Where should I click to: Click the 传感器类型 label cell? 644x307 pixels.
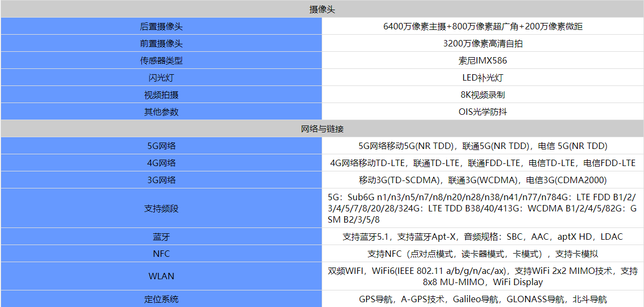pos(161,60)
